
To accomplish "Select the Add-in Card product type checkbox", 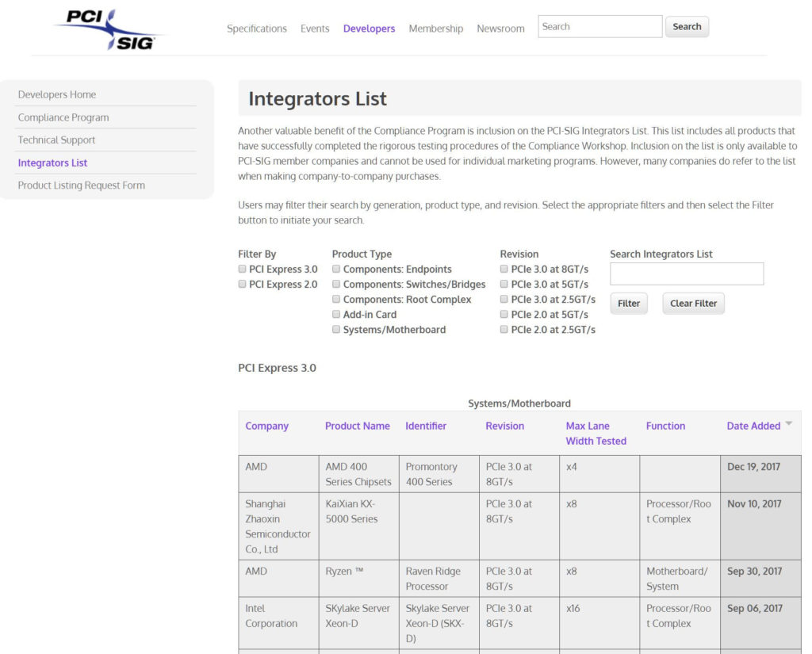I will (x=336, y=315).
